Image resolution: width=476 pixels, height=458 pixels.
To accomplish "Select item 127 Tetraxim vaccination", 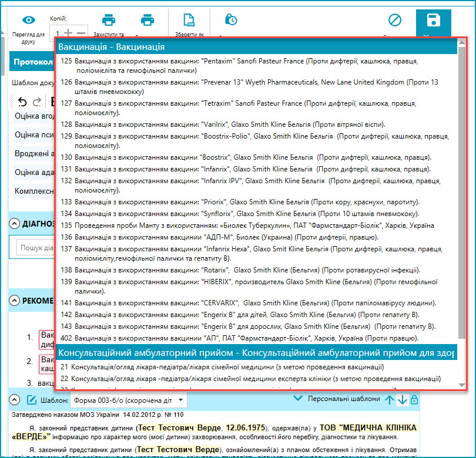I will coord(257,108).
